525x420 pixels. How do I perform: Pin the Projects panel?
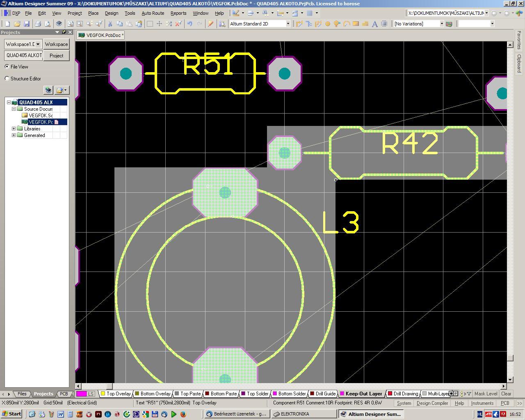coord(64,32)
